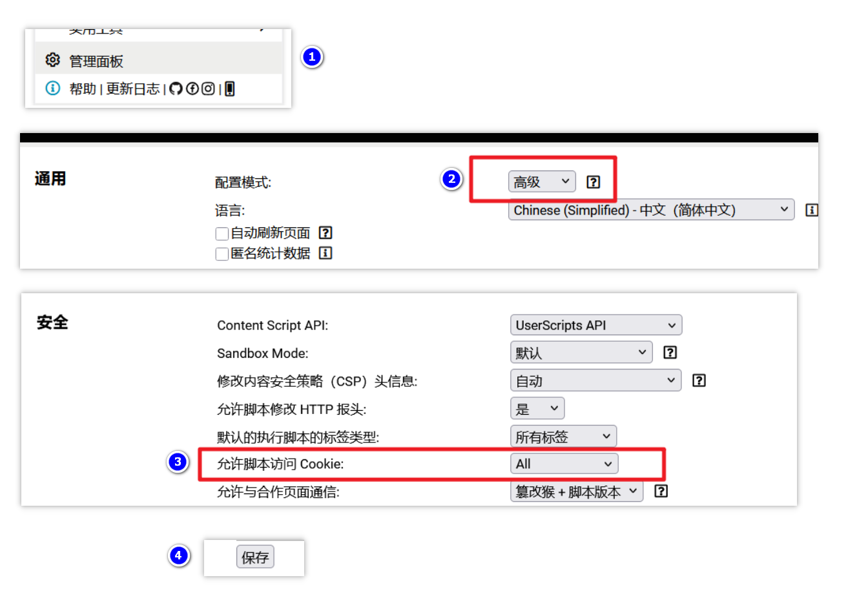Open the 语言 language dropdown
The width and height of the screenshot is (868, 591).
pyautogui.click(x=650, y=209)
